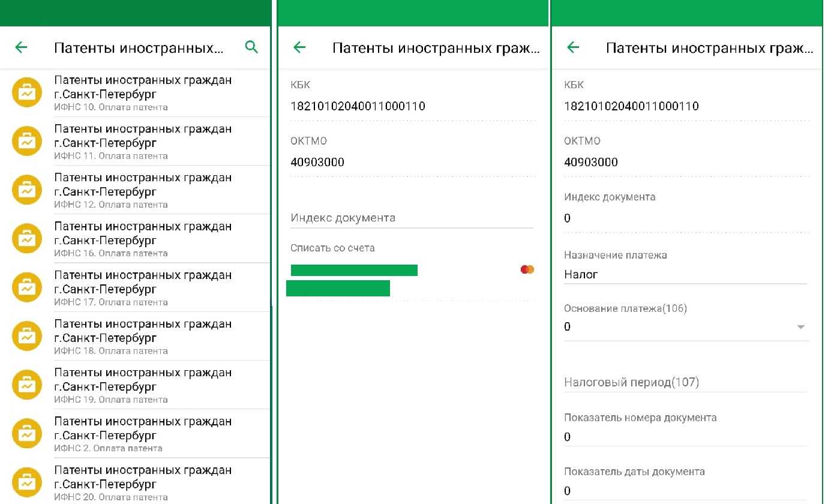This screenshot has width=828, height=504.
Task: Select ИФНС 19. Оплата патента entry
Action: [x=135, y=385]
